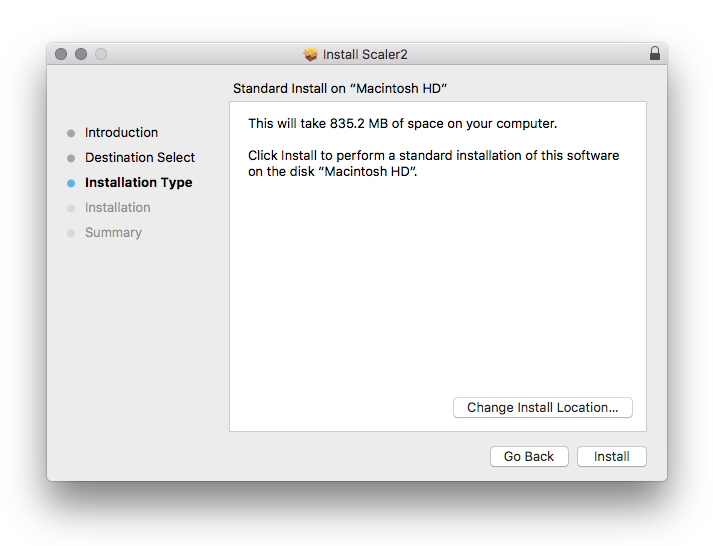
Task: Click the bullet next to Destination Select
Action: [x=71, y=158]
